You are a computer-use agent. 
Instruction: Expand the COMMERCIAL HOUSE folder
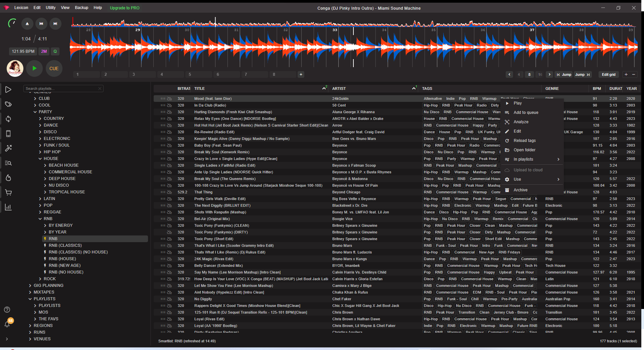(x=45, y=172)
